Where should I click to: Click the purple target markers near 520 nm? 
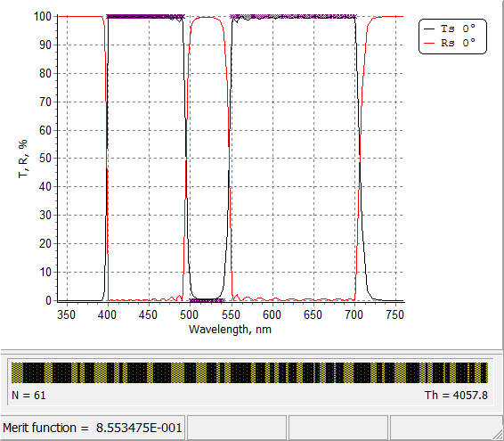pyautogui.click(x=207, y=300)
